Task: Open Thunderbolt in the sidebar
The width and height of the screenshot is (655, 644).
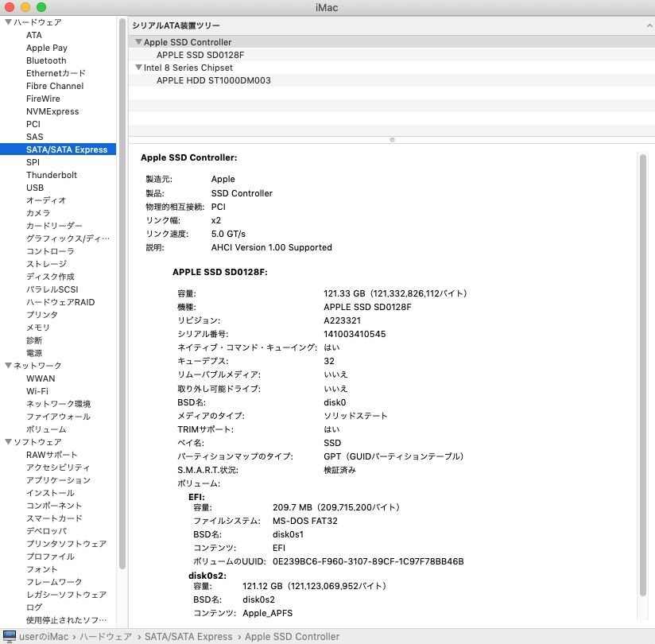Action: click(x=52, y=175)
